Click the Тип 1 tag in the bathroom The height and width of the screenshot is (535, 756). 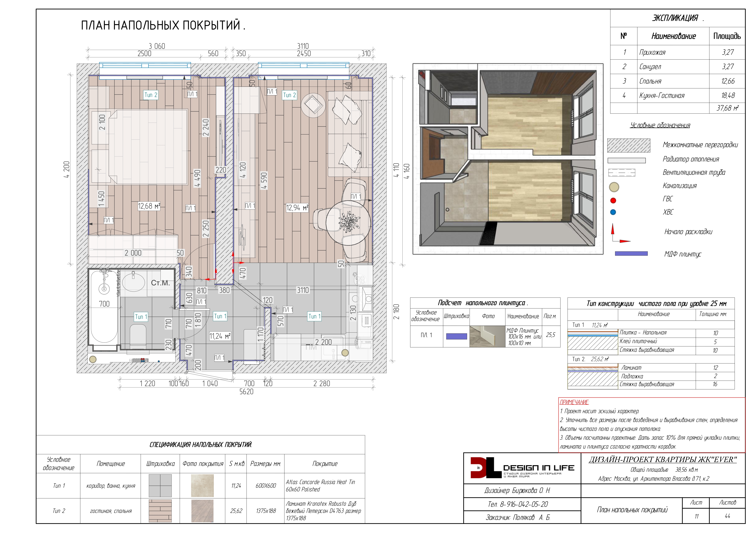pyautogui.click(x=141, y=317)
